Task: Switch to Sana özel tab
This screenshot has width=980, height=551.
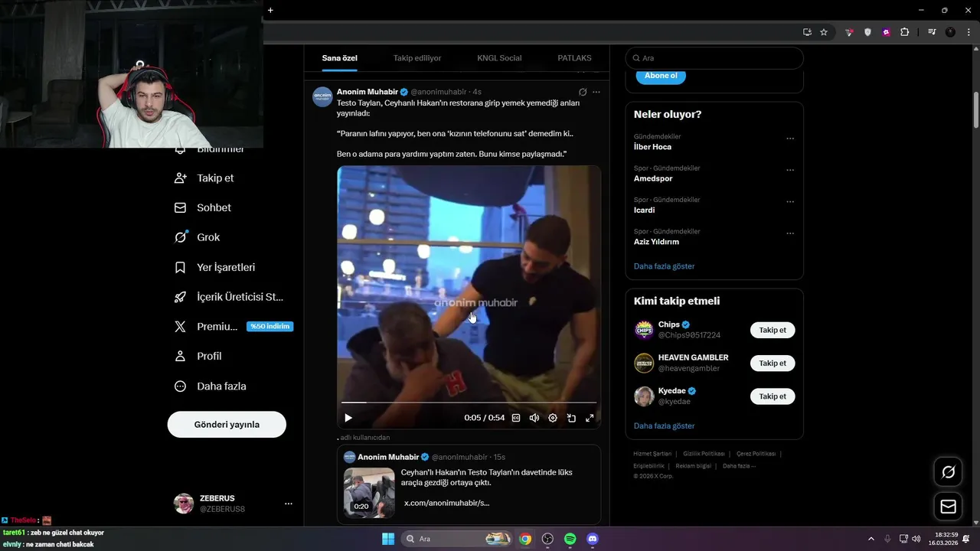Action: click(x=339, y=58)
